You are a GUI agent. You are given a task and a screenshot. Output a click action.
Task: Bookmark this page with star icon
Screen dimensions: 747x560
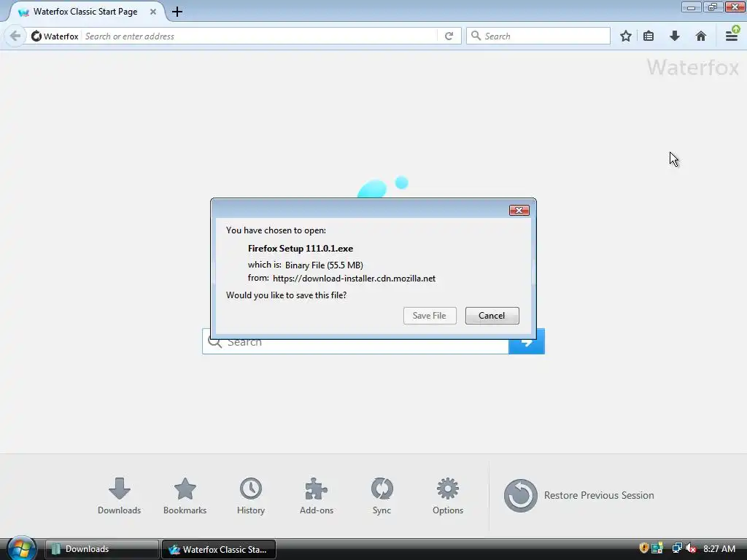coord(625,36)
